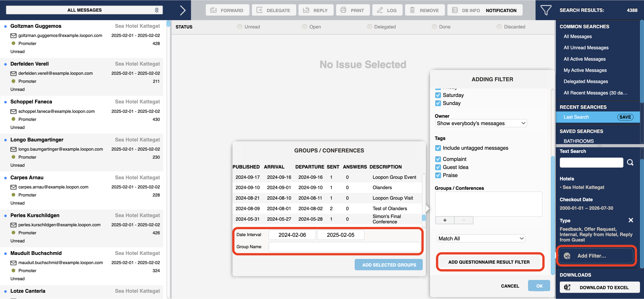Click the Text Search magnifier icon
The height and width of the screenshot is (299, 644).
630,163
